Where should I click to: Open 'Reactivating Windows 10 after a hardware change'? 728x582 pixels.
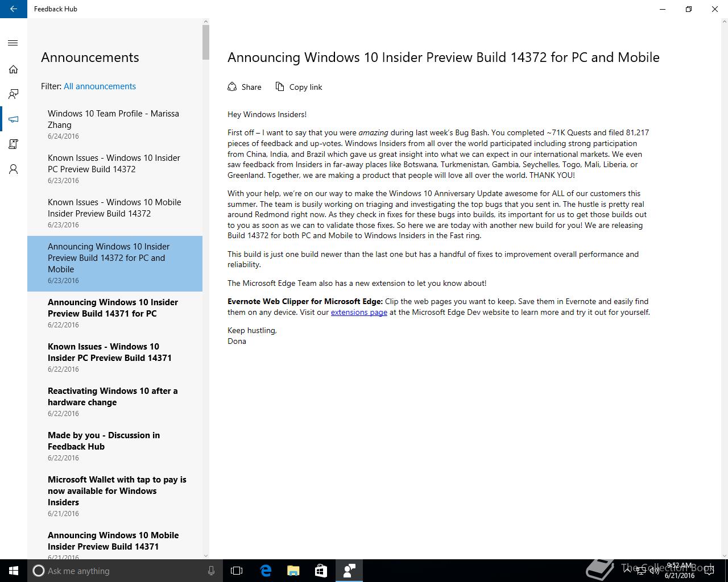tap(115, 402)
